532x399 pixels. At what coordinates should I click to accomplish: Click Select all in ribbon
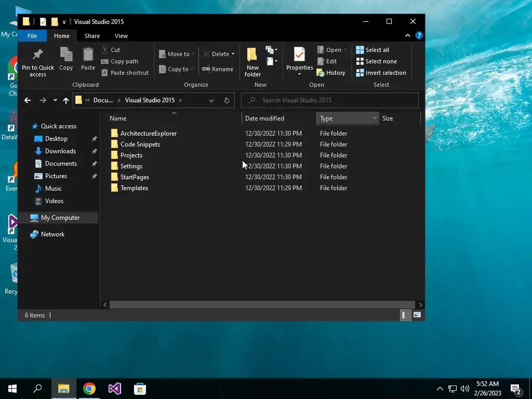click(373, 50)
